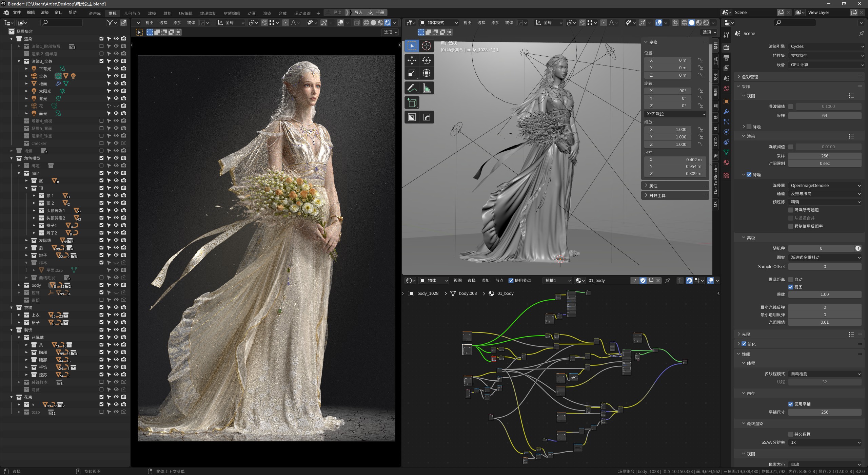Viewport: 868px width, 475px height.
Task: Open the Tool settings tab in Properties editor
Action: [726, 35]
